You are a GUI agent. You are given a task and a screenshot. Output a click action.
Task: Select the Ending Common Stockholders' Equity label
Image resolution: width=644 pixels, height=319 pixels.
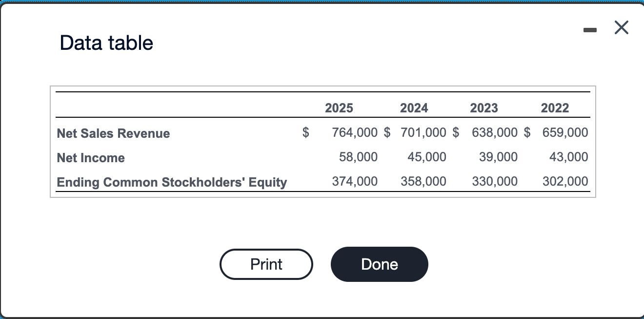(x=172, y=182)
